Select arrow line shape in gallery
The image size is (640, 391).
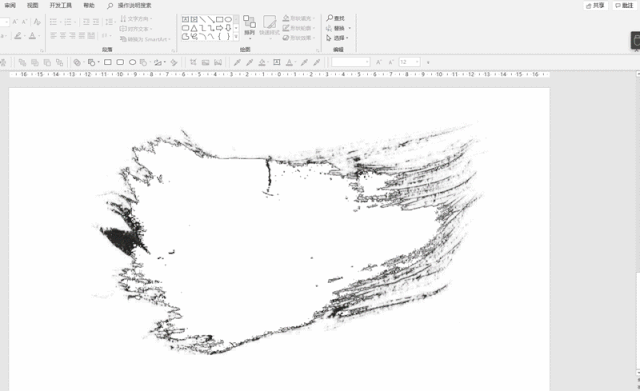(x=211, y=19)
